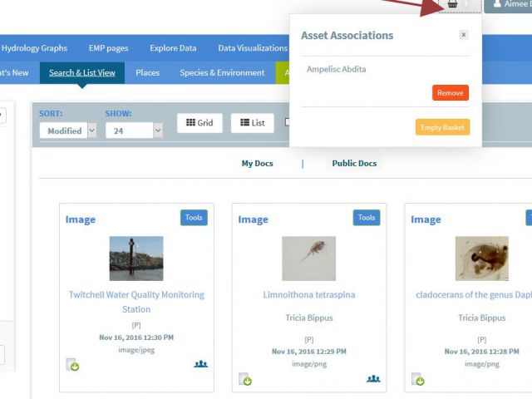This screenshot has width=532, height=399.
Task: Switch to Grid view
Action: (199, 123)
